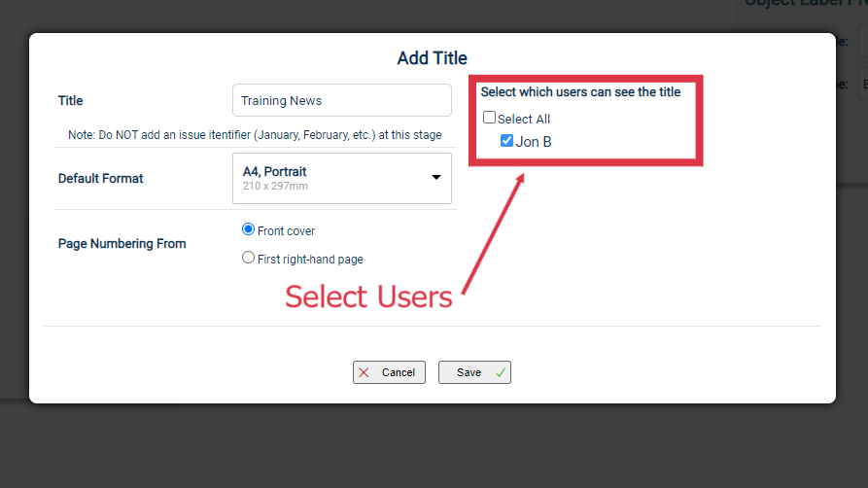Click the red X icon on Cancel
Image resolution: width=868 pixels, height=488 pixels.
point(364,372)
